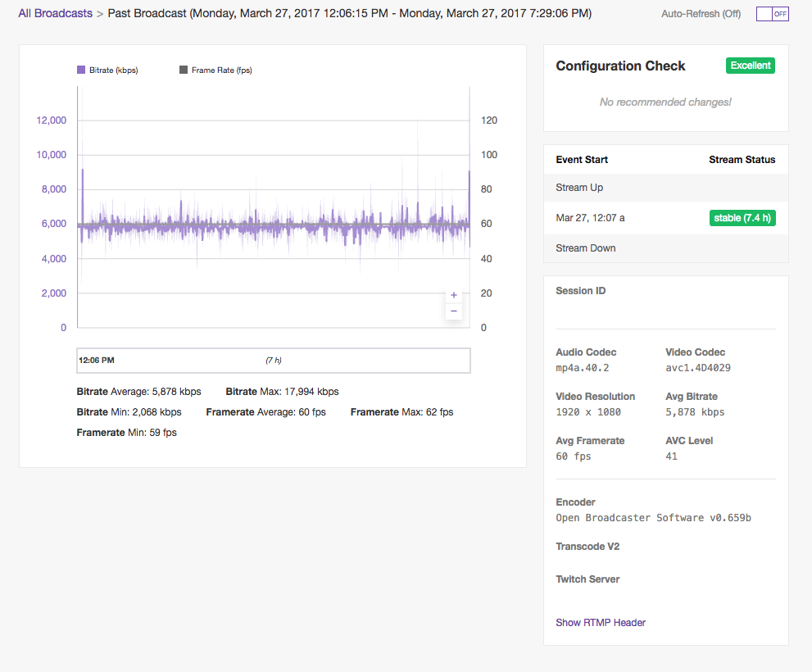Open the All Broadcasts breadcrumb link

[54, 13]
